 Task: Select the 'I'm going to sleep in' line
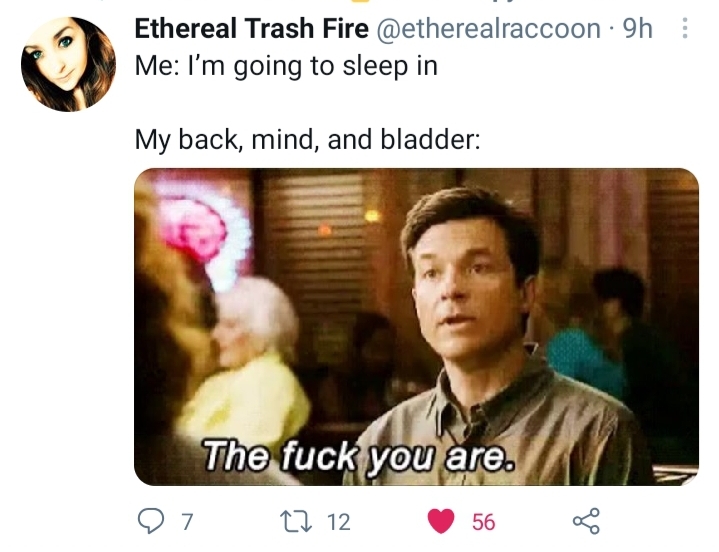tap(287, 66)
